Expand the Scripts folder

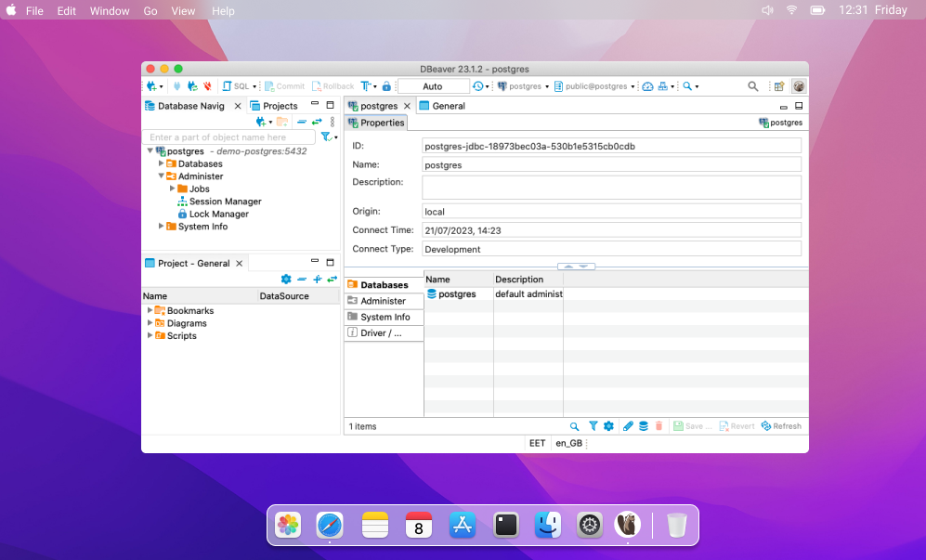(x=150, y=335)
